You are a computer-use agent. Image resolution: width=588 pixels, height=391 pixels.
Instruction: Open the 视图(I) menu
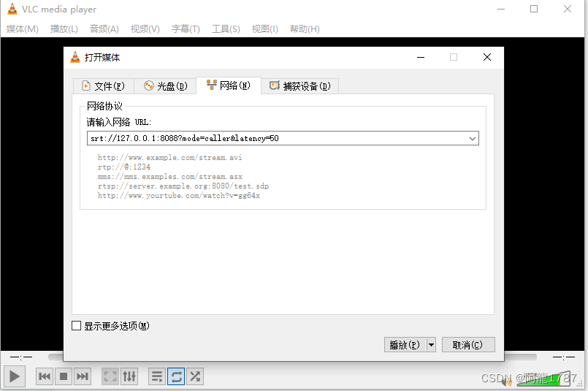coord(264,29)
